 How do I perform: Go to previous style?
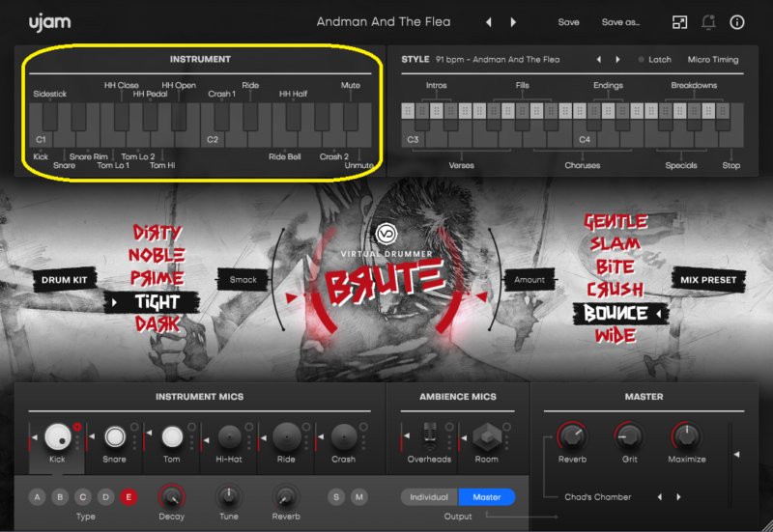click(x=599, y=60)
